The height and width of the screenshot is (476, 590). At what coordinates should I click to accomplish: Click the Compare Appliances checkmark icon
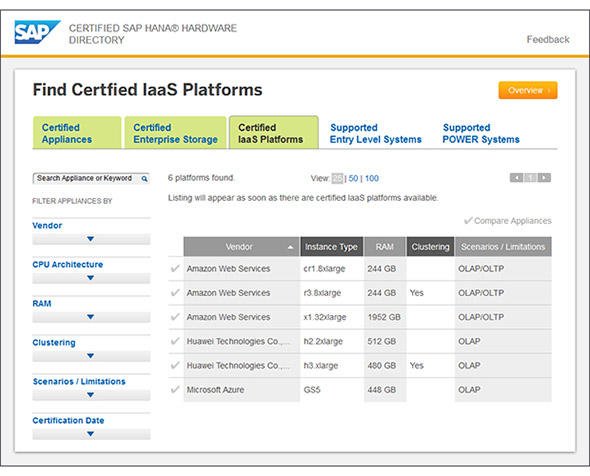[x=468, y=221]
